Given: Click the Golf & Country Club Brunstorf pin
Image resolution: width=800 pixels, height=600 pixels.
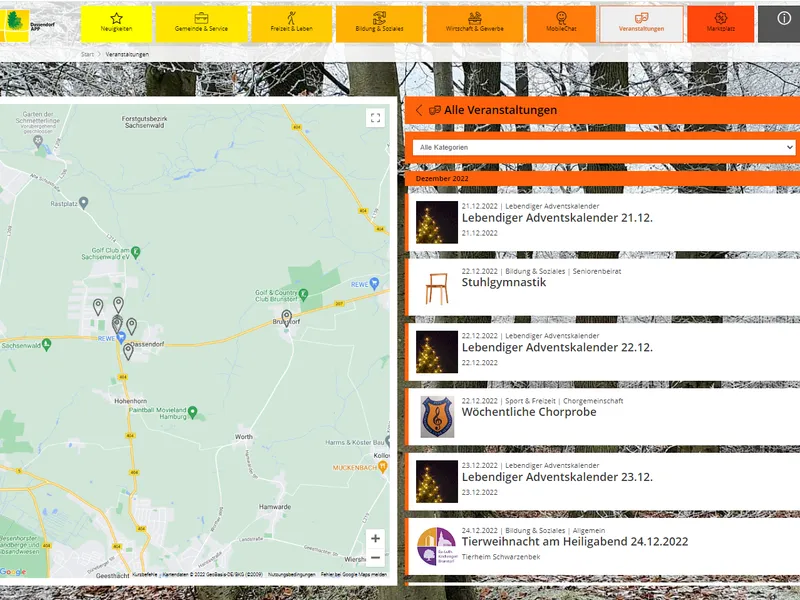Looking at the screenshot, I should pyautogui.click(x=304, y=294).
